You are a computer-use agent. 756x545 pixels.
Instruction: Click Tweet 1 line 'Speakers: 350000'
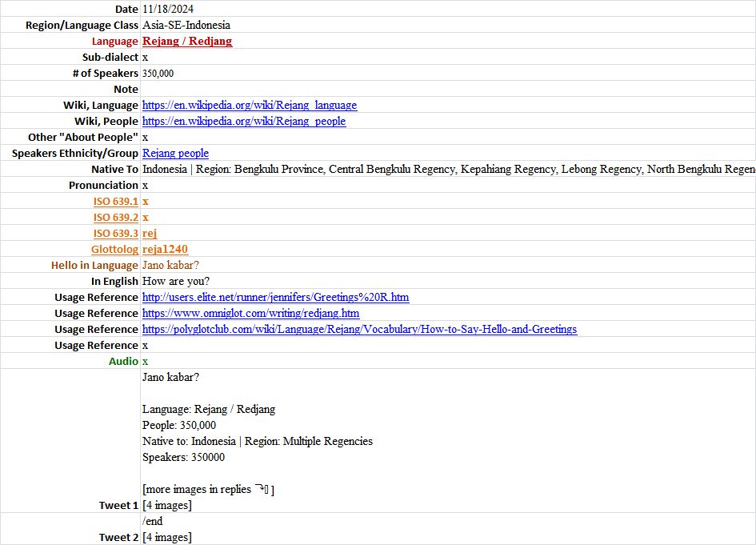(183, 457)
